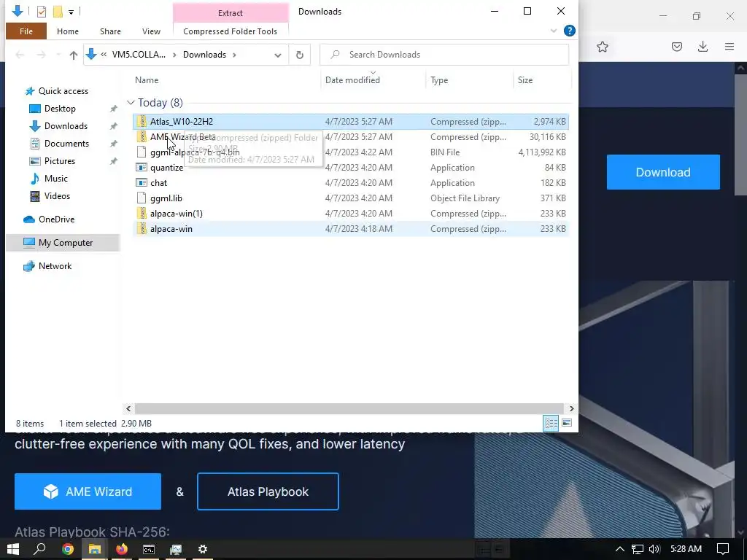Open Command Prompt from the taskbar

[x=149, y=549]
